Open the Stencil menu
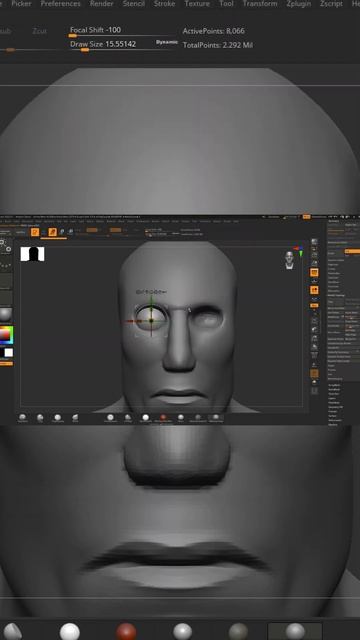360x640 pixels. click(x=134, y=4)
